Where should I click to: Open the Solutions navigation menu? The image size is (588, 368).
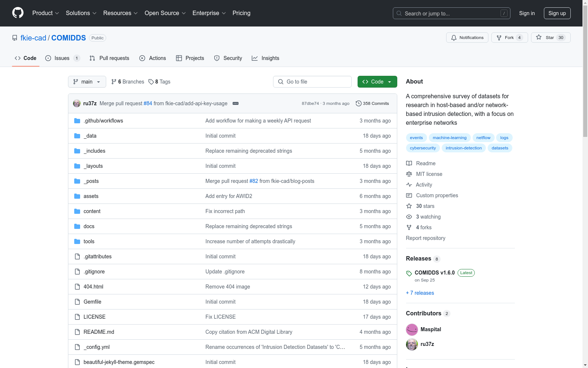tap(81, 13)
